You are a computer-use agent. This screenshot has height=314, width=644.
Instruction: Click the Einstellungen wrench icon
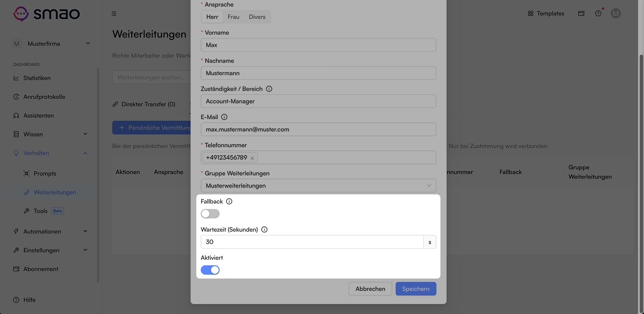(x=16, y=250)
